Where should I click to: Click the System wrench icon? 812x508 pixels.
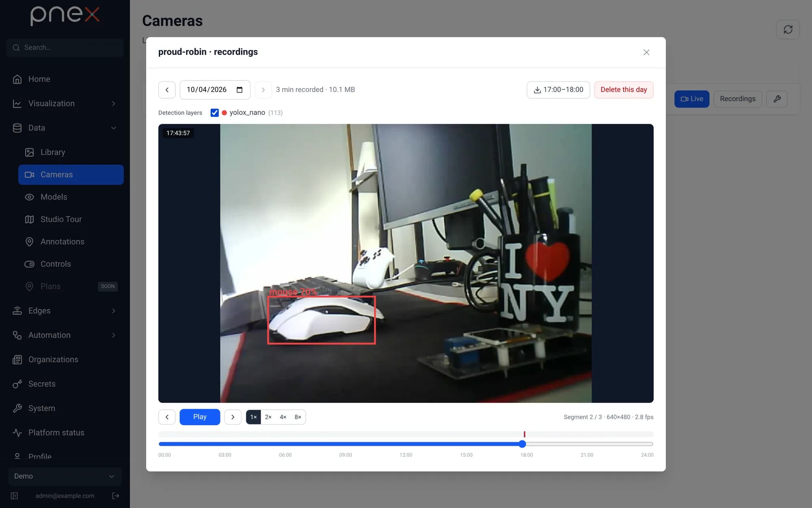click(x=17, y=408)
